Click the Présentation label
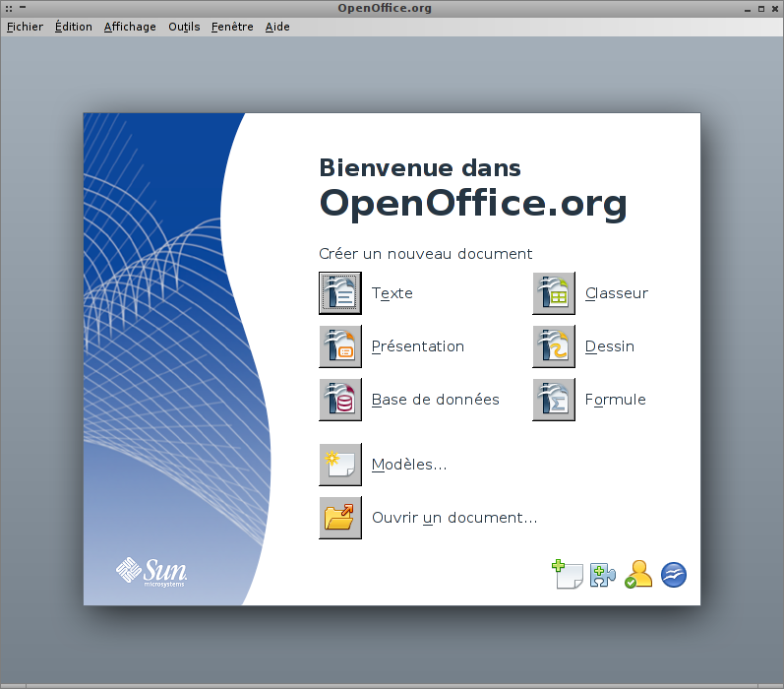The image size is (784, 689). (417, 346)
